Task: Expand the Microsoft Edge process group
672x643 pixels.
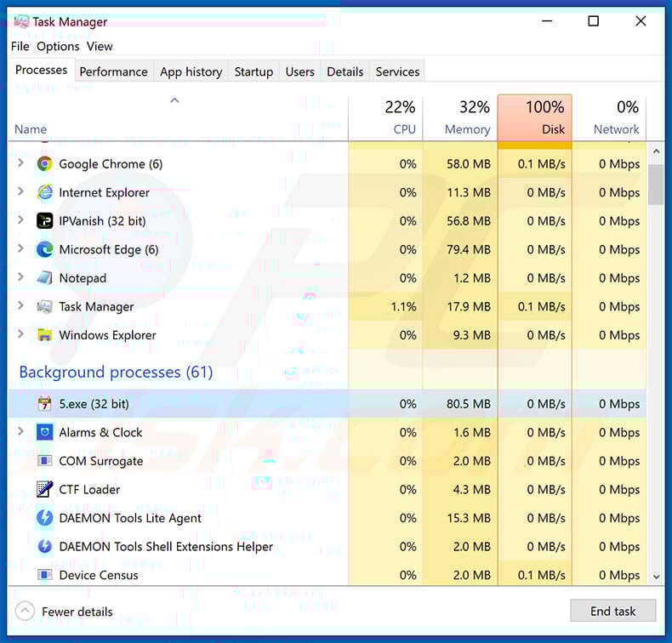Action: click(20, 248)
